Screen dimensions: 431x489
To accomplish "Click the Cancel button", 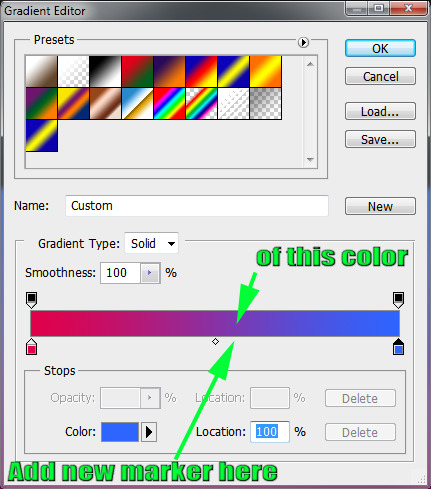I will pos(380,76).
